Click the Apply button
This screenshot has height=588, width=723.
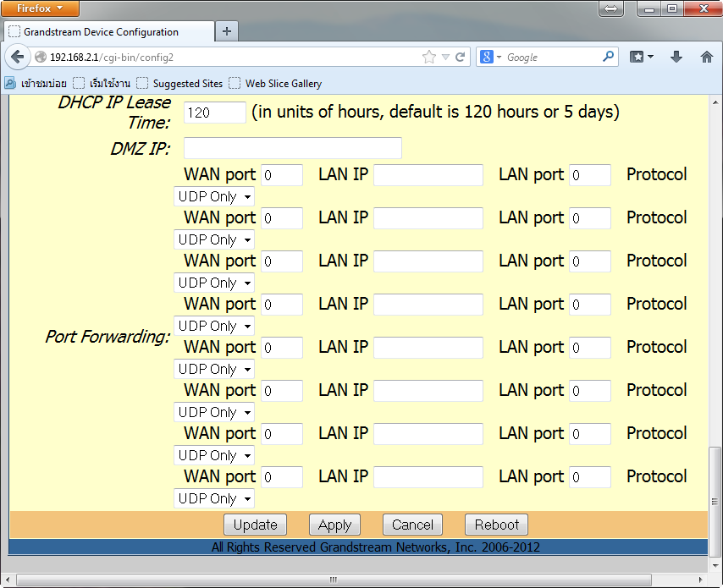[x=334, y=525]
